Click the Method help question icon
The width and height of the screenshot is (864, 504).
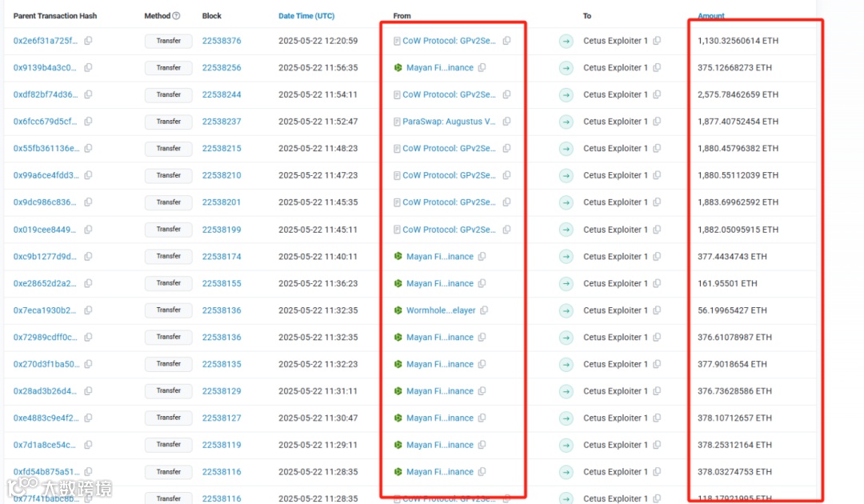(176, 16)
